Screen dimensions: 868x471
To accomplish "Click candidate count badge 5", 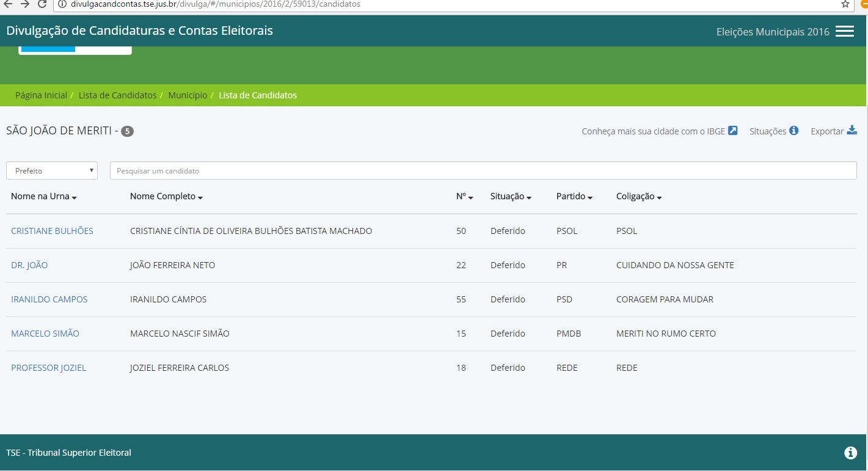I will coord(127,131).
